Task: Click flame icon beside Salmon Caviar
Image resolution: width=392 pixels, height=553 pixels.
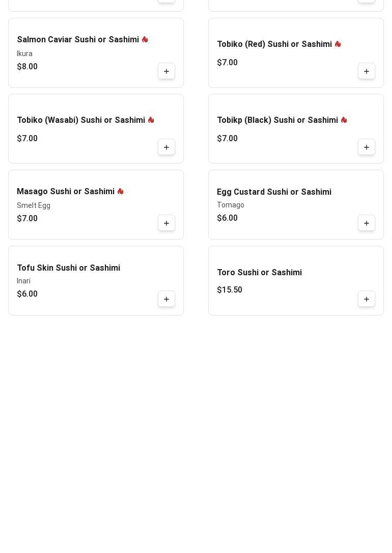Action: [x=145, y=39]
